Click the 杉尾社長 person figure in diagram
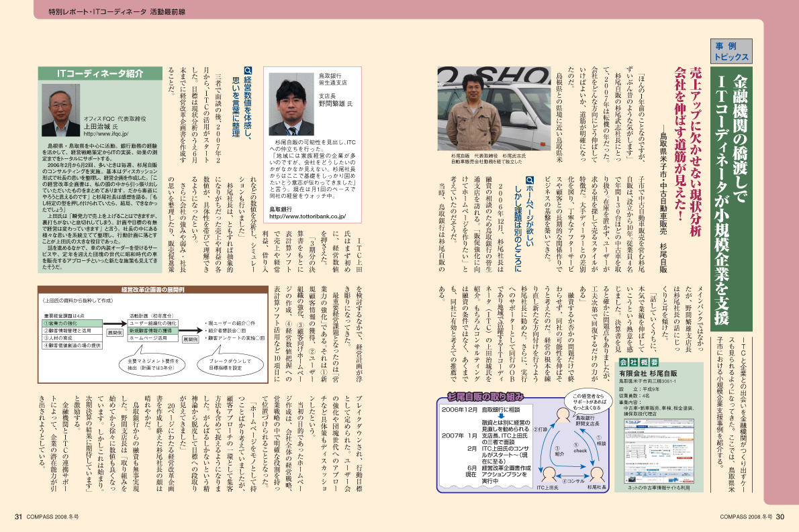 point(597,474)
